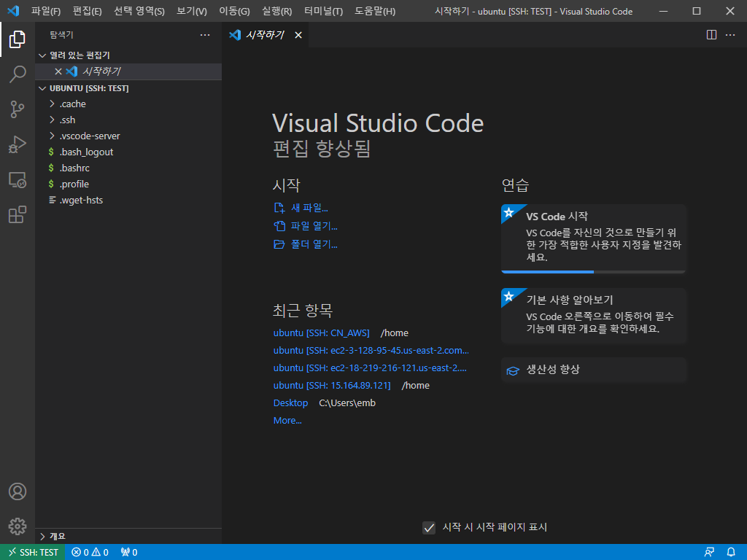
Task: Click the SSH: TEST remote indicator
Action: 33,552
